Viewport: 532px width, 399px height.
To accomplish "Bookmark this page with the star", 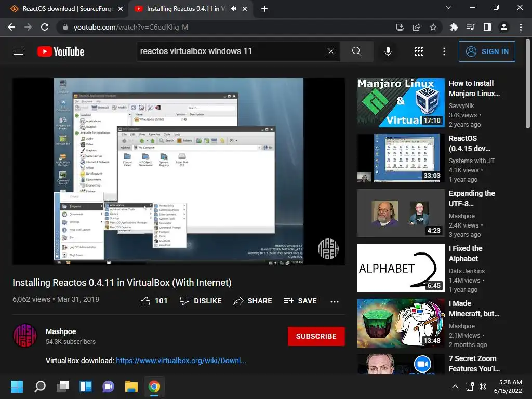I will [x=433, y=27].
